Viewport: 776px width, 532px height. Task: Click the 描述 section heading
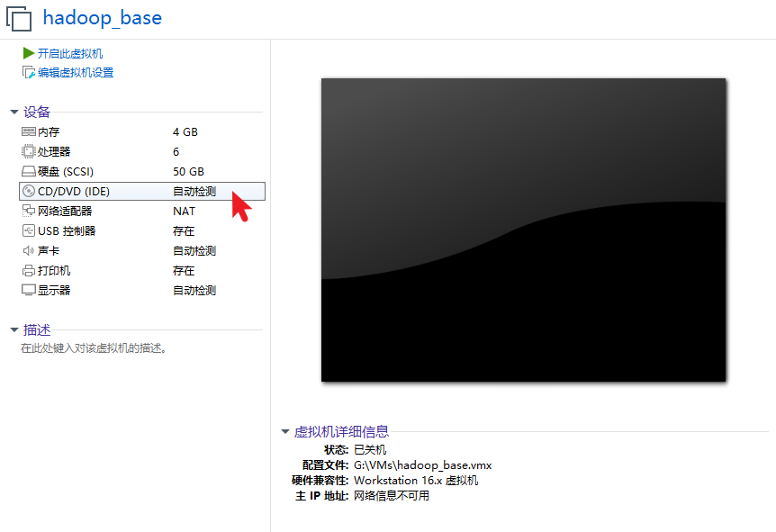pos(37,329)
